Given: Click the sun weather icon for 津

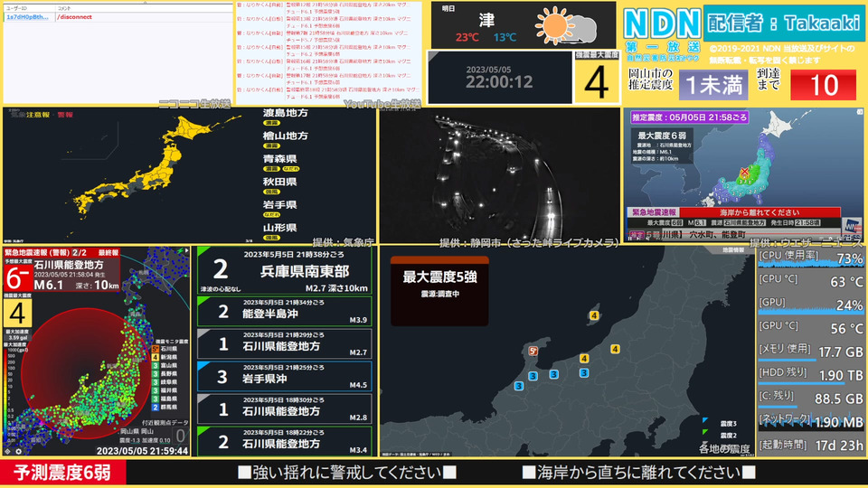Looking at the screenshot, I should [x=554, y=25].
